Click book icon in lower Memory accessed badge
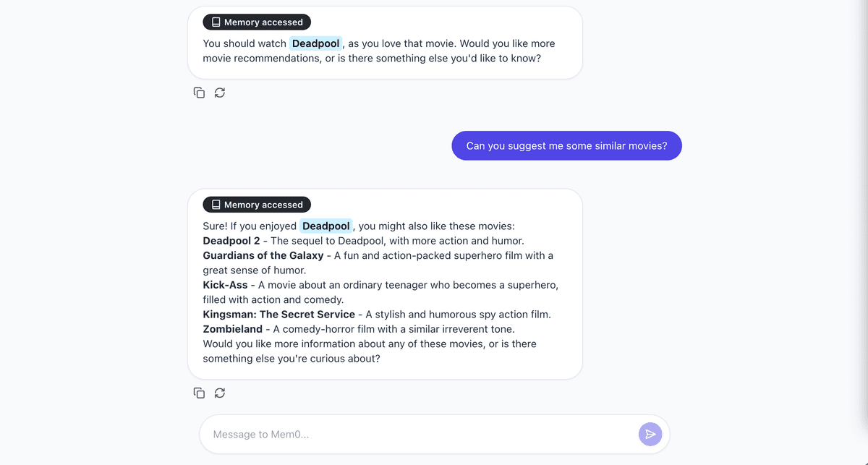The height and width of the screenshot is (465, 868). 216,205
